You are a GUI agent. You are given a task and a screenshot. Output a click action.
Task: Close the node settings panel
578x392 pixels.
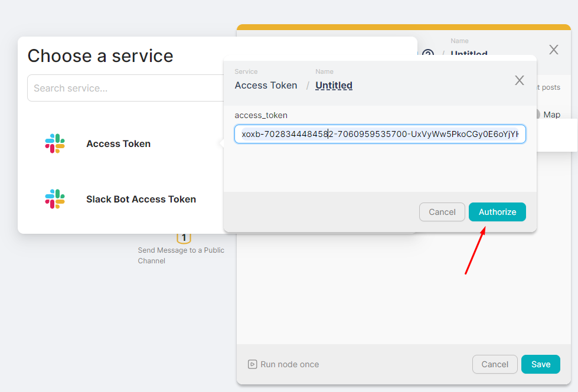click(x=553, y=50)
